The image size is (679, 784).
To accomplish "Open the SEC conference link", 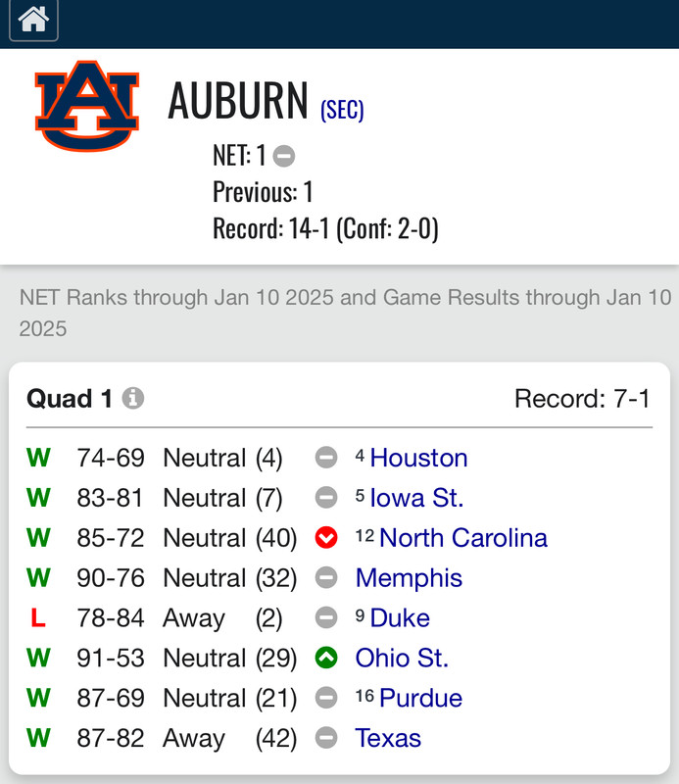I will tap(342, 110).
